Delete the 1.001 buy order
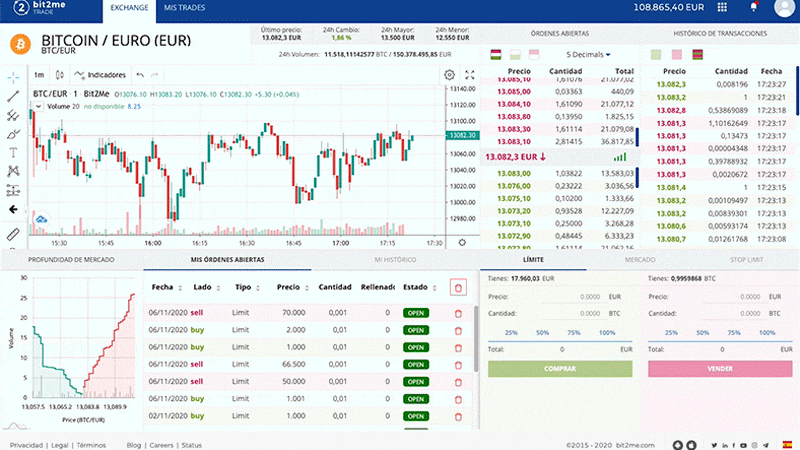The height and width of the screenshot is (450, 800). [458, 399]
